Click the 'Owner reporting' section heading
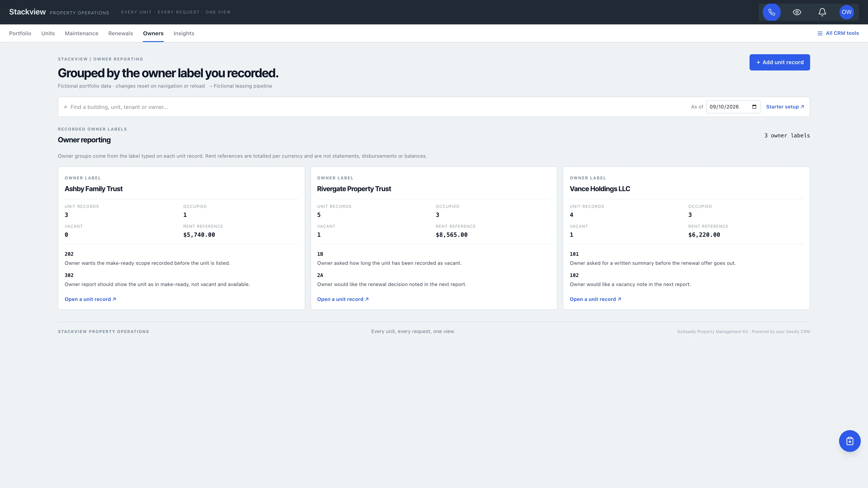The image size is (868, 488). [x=84, y=140]
